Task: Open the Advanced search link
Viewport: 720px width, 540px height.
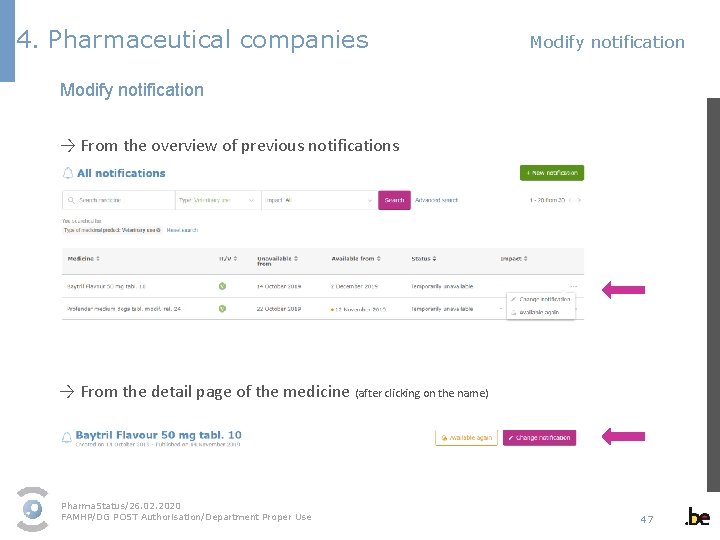Action: click(x=436, y=200)
